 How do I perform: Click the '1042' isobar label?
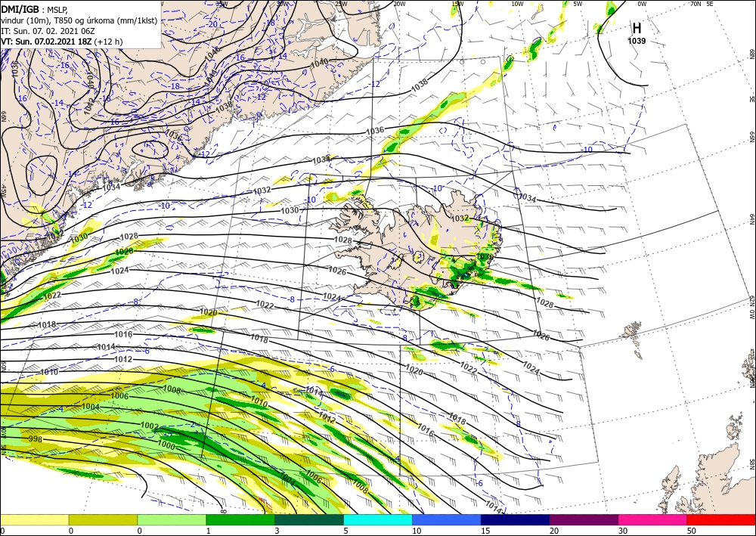pos(88,106)
